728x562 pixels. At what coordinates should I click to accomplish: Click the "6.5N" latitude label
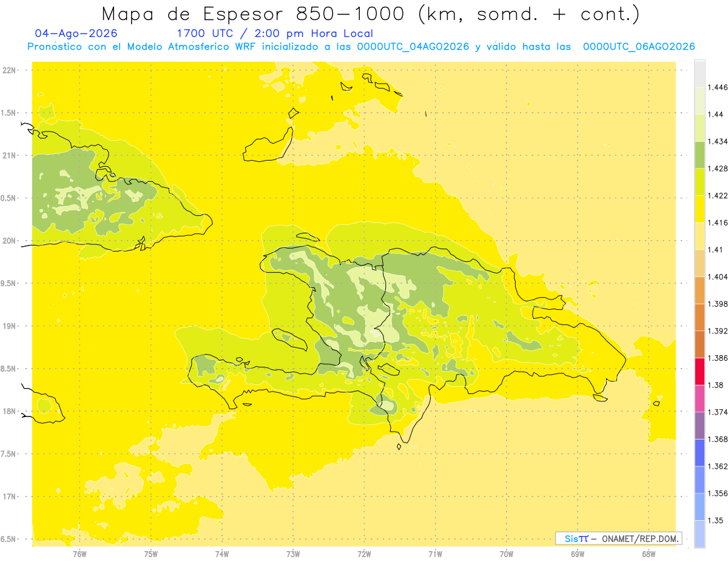coord(8,540)
